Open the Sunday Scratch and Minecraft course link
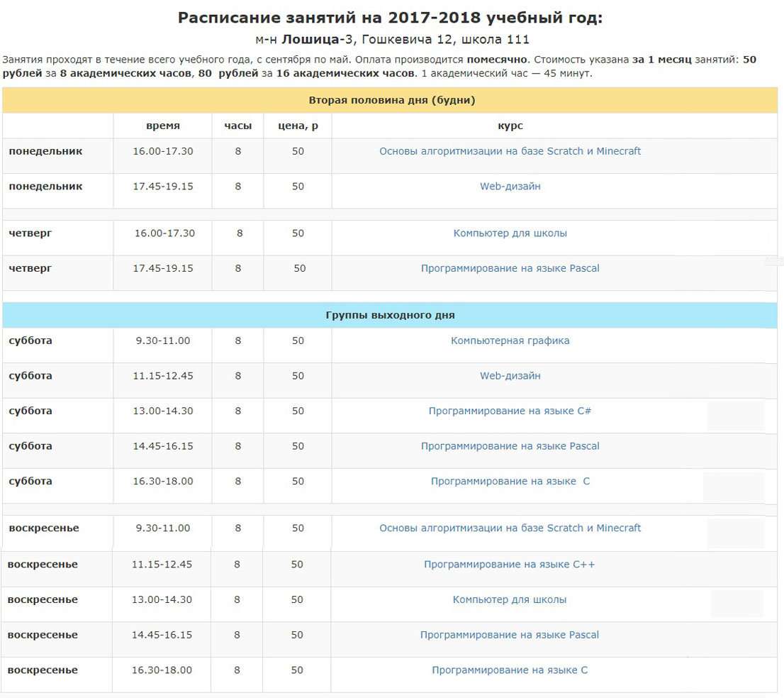 pyautogui.click(x=510, y=528)
